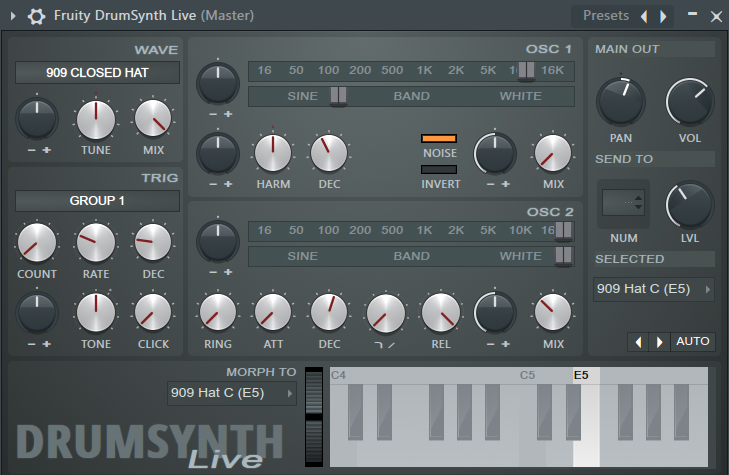This screenshot has height=475, width=729.
Task: Enable the AUTO button
Action: click(x=693, y=342)
